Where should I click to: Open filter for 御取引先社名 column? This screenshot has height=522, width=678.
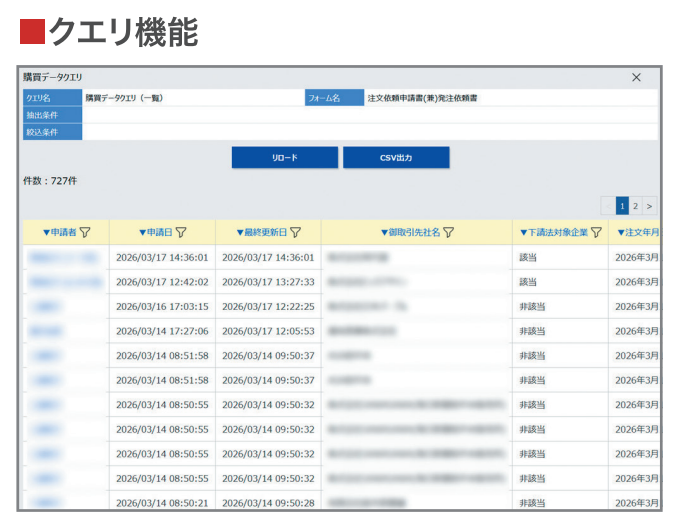tap(449, 233)
